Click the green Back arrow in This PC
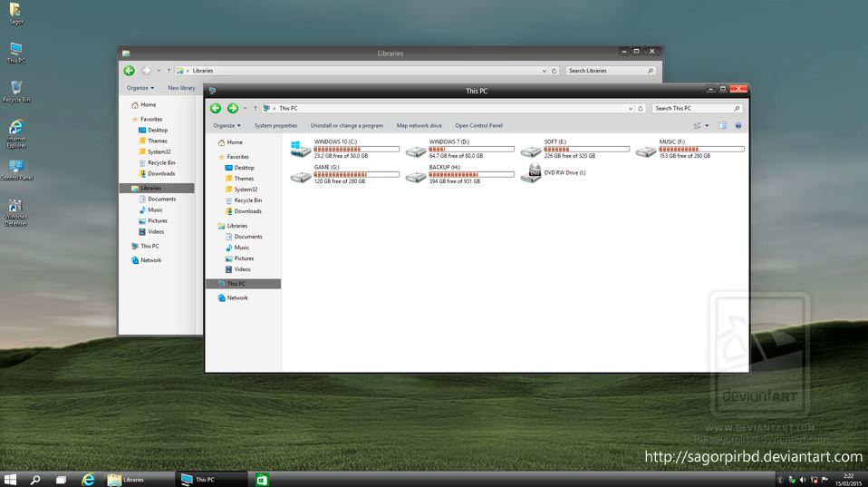This screenshot has height=487, width=868. (x=216, y=108)
